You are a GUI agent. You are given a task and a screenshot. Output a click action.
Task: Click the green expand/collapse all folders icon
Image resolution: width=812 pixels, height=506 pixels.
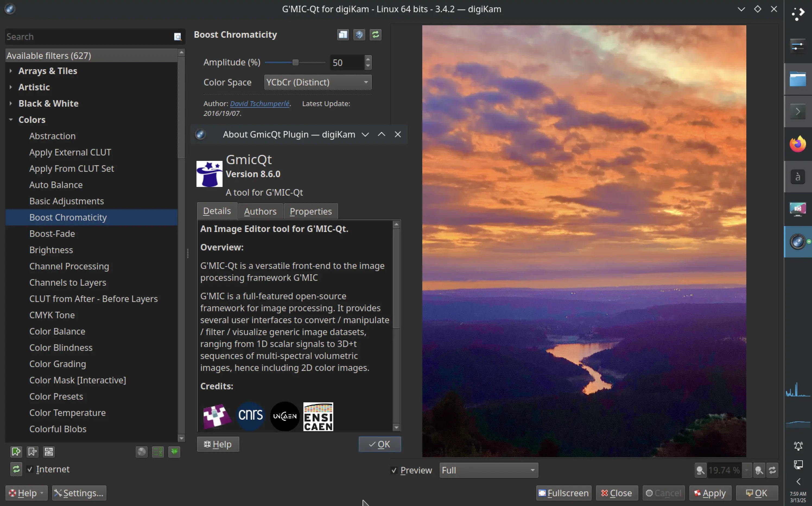tap(175, 452)
